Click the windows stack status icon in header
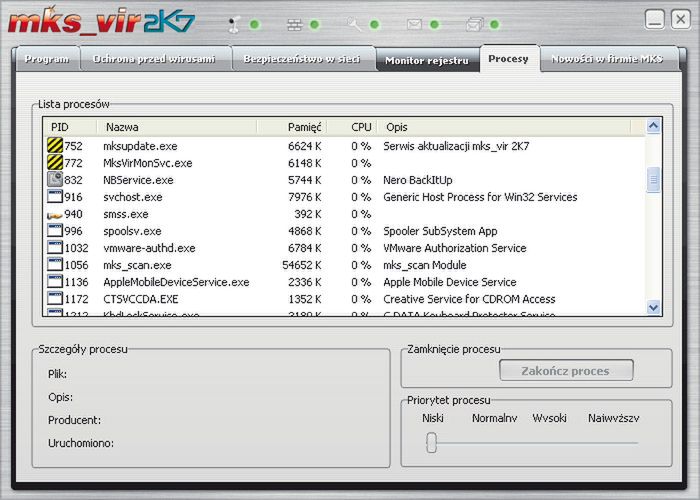 point(474,25)
